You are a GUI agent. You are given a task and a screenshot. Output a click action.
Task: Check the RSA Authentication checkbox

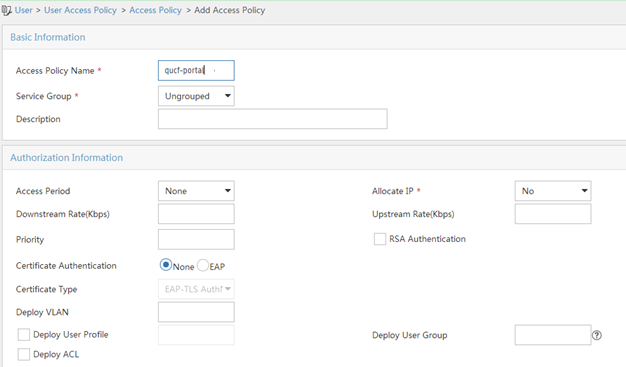[380, 239]
